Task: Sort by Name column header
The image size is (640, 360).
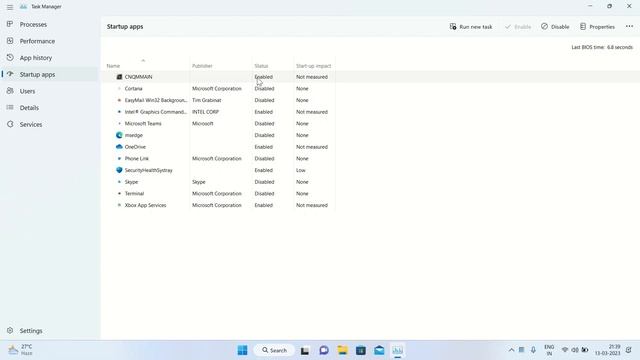Action: pyautogui.click(x=113, y=66)
